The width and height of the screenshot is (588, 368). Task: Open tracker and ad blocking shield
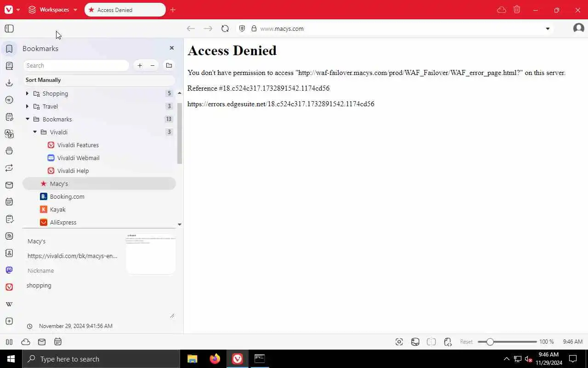point(242,29)
